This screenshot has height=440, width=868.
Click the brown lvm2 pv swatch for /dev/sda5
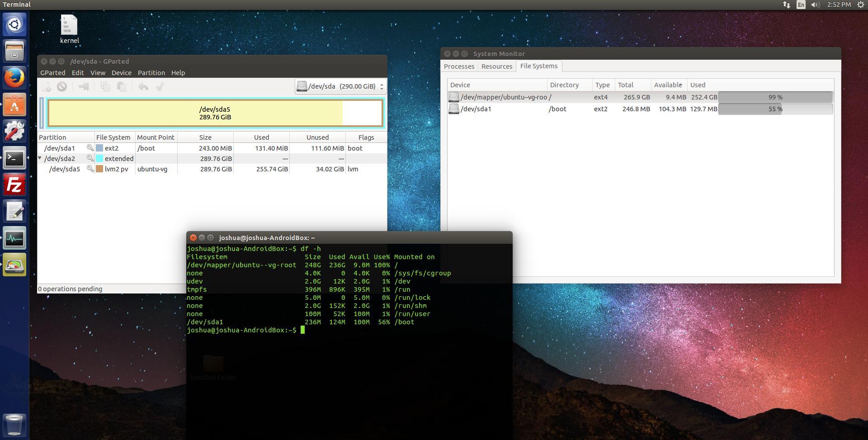click(99, 169)
